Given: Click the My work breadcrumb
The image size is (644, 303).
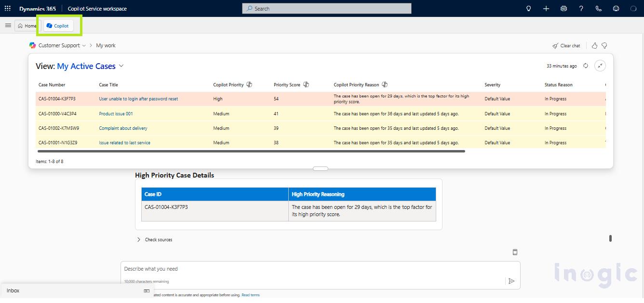Looking at the screenshot, I should [106, 45].
